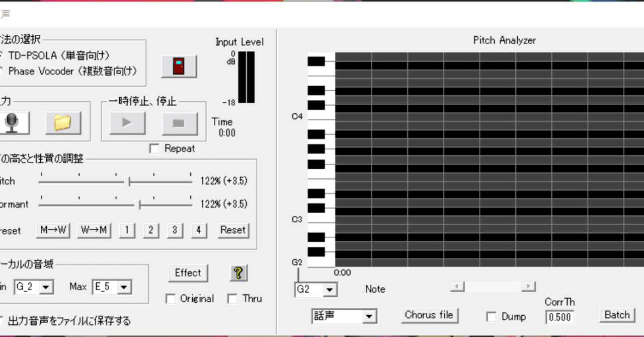Click the stop button
Image resolution: width=644 pixels, height=337 pixels.
(179, 123)
